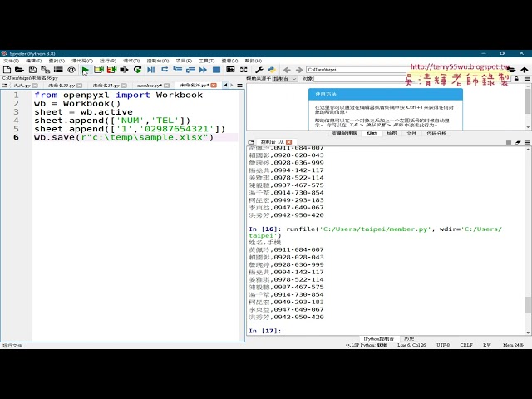Open the 編輯(E) menu
The height and width of the screenshot is (399, 532).
pos(33,61)
